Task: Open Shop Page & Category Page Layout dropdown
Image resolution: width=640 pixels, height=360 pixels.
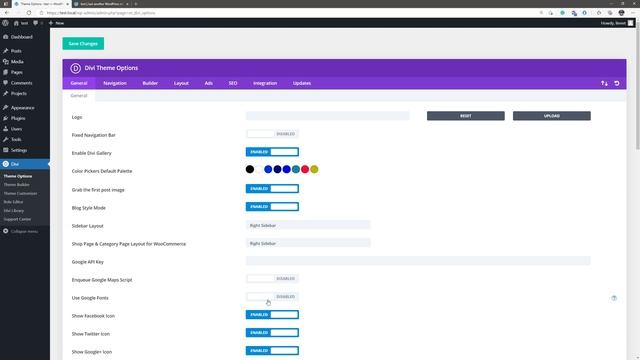Action: click(308, 243)
